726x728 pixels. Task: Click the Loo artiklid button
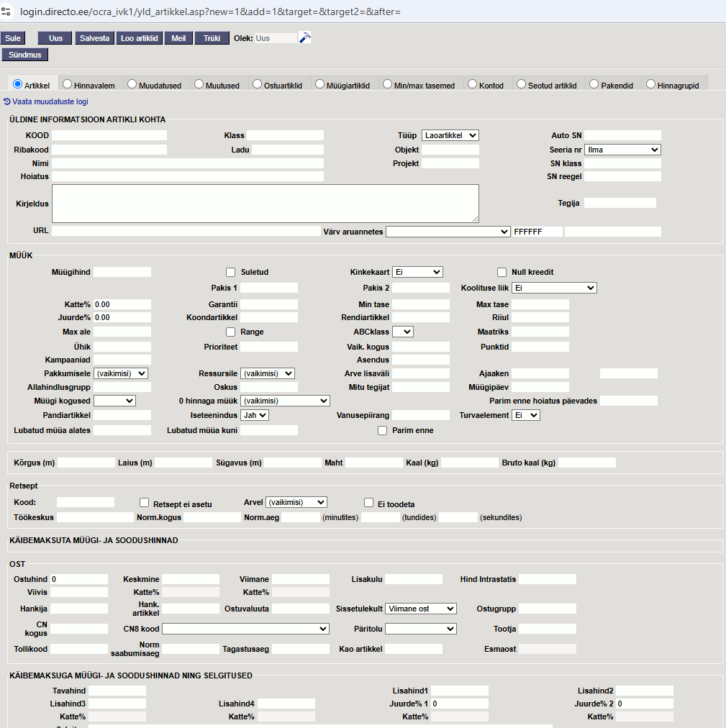[140, 38]
